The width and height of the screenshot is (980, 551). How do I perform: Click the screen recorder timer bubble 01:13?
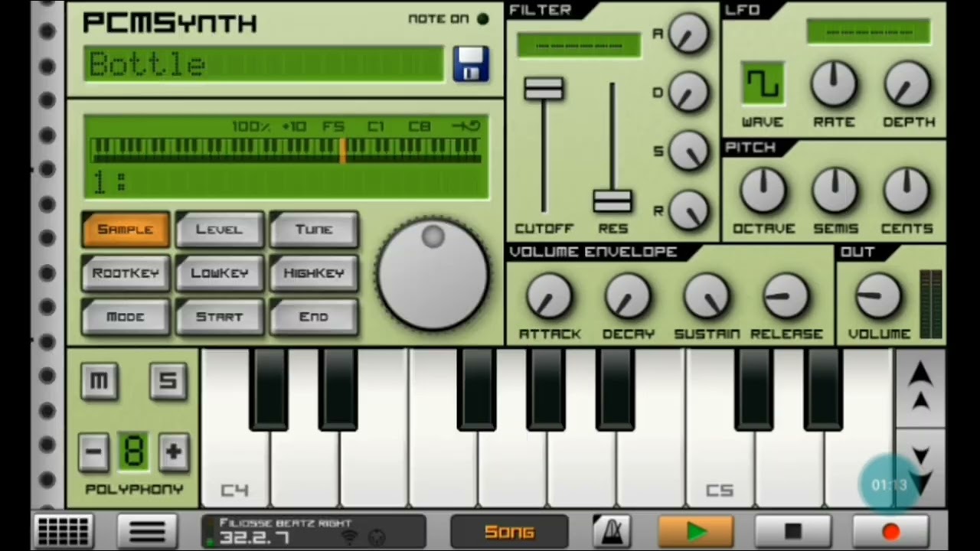(x=889, y=484)
